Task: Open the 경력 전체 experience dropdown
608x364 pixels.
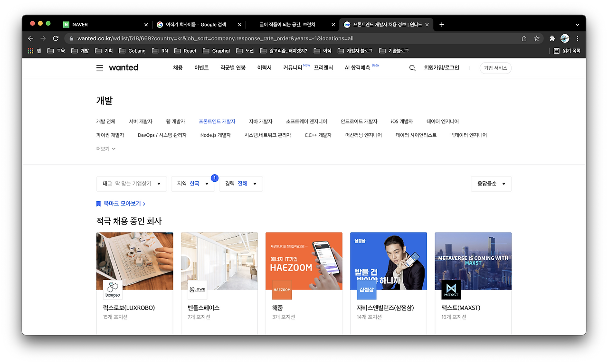Action: (x=240, y=184)
